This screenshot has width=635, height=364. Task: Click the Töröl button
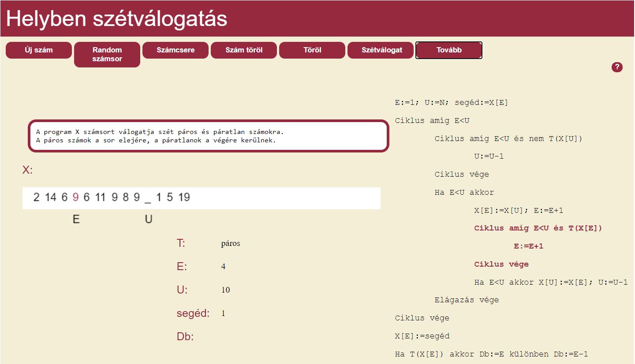click(312, 50)
